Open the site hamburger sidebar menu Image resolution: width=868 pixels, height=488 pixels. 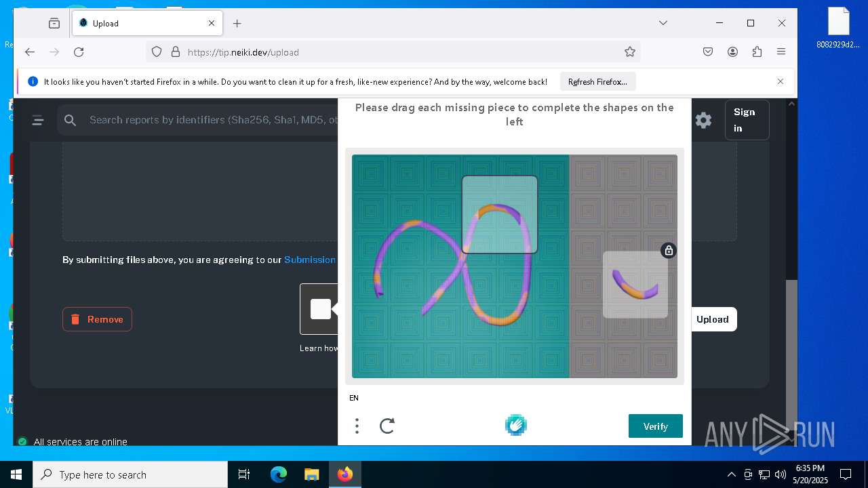(x=38, y=121)
